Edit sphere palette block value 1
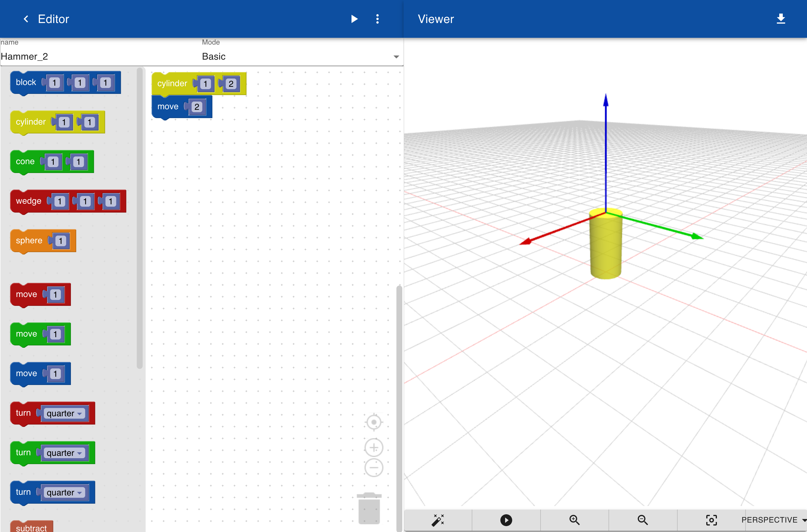 tap(61, 241)
